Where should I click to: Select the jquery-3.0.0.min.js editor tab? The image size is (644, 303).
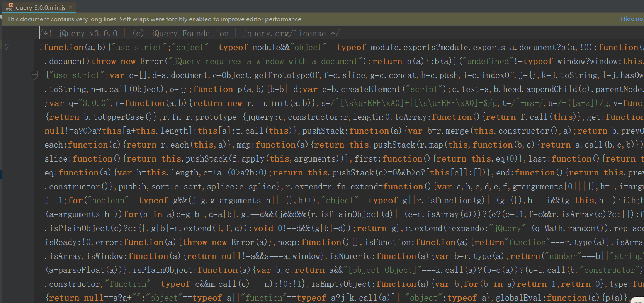tap(40, 8)
